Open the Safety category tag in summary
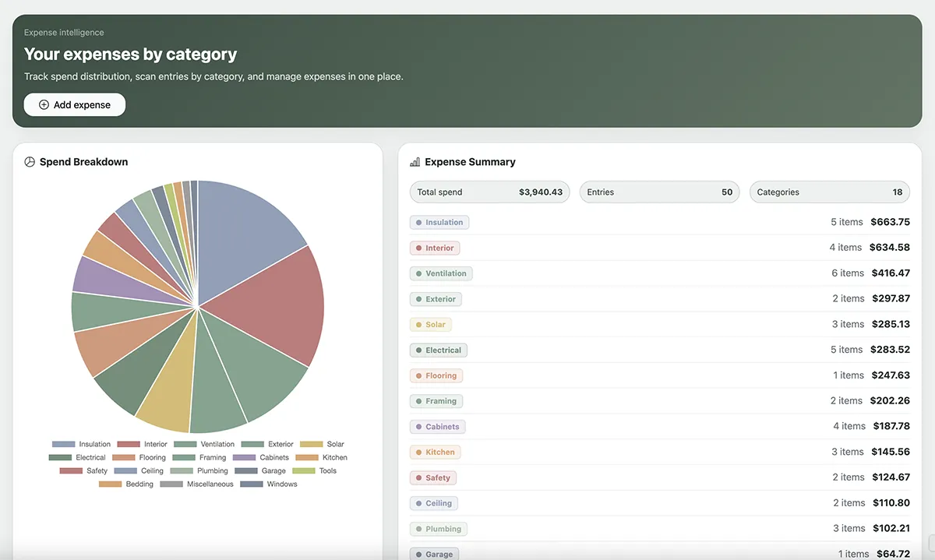 (x=433, y=478)
